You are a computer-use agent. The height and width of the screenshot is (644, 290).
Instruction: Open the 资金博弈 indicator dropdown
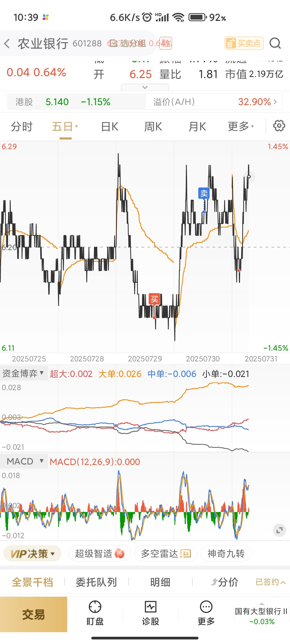23,373
